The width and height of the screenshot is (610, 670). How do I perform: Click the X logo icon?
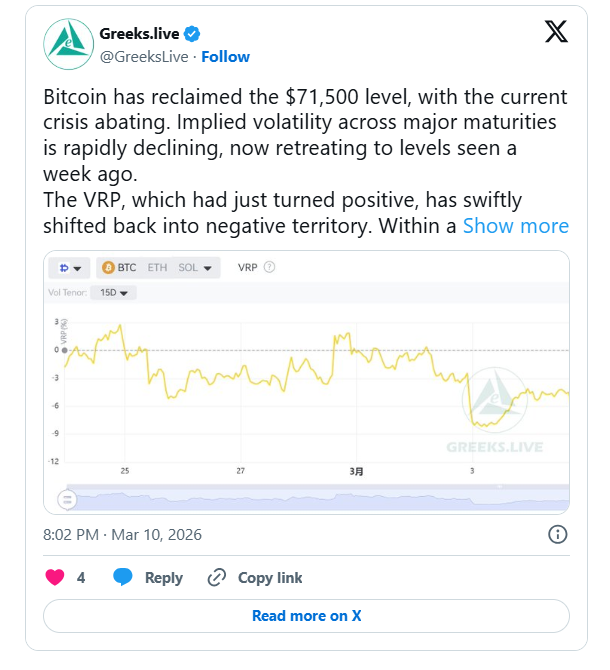pos(556,33)
